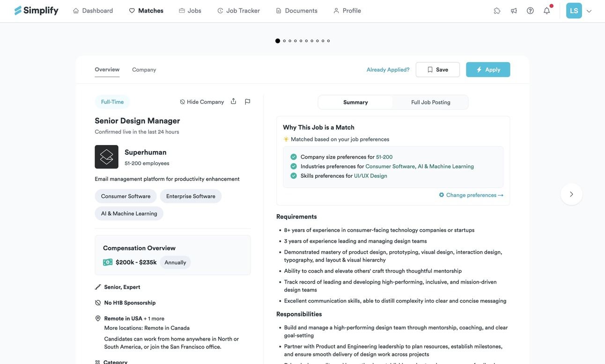Click the AI & Machine Learning tag
The width and height of the screenshot is (605, 364).
pyautogui.click(x=129, y=213)
